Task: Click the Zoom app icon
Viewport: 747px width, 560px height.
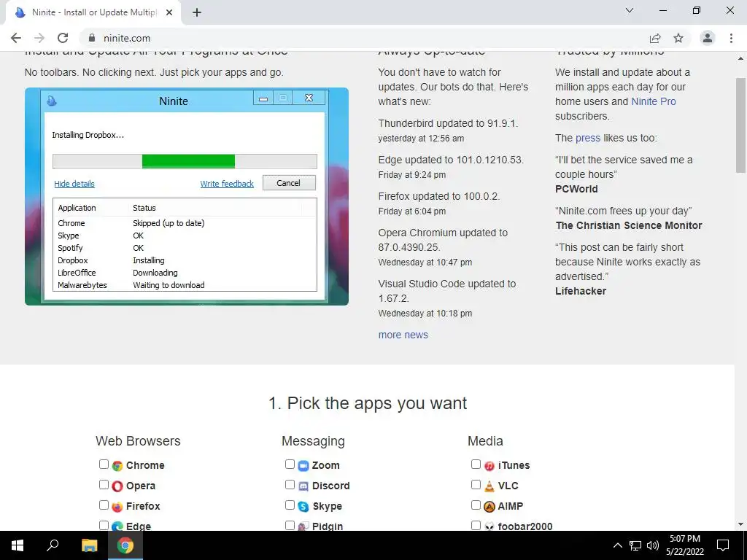Action: [x=303, y=466]
